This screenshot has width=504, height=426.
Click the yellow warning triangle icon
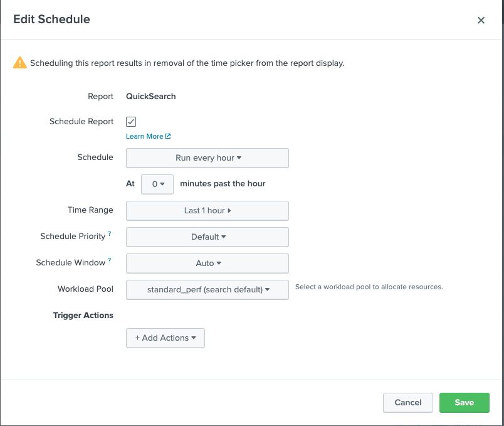point(19,63)
